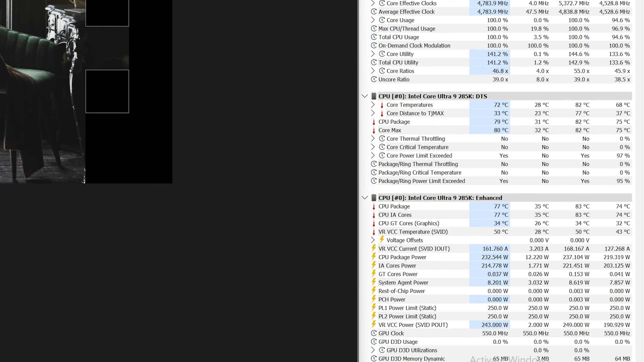644x362 pixels.
Task: Click the upper black square thumbnail
Action: pos(107,13)
